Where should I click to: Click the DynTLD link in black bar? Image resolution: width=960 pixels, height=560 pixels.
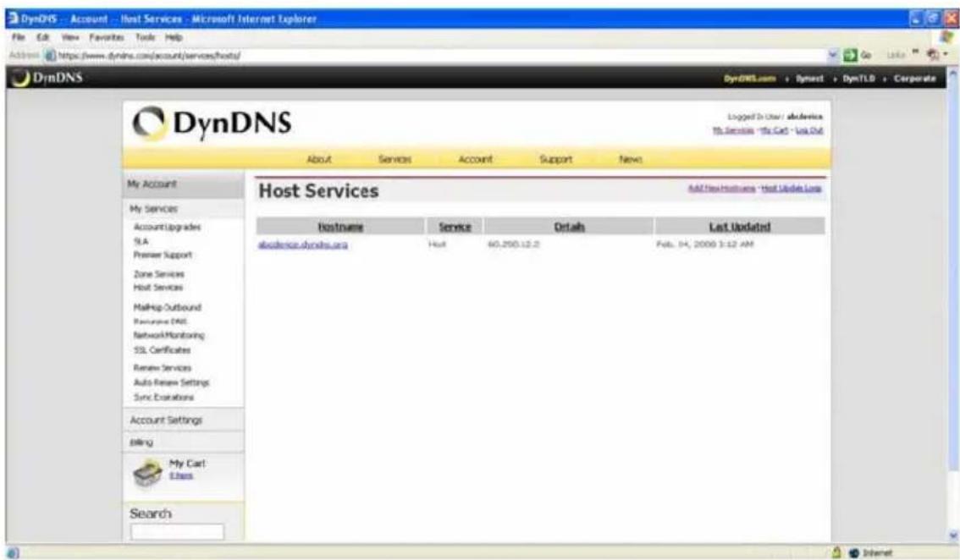858,79
